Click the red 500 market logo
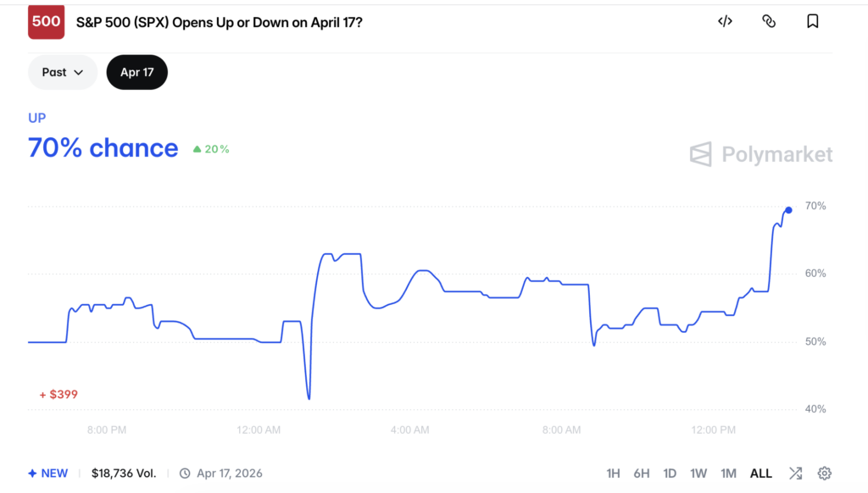 pos(46,21)
